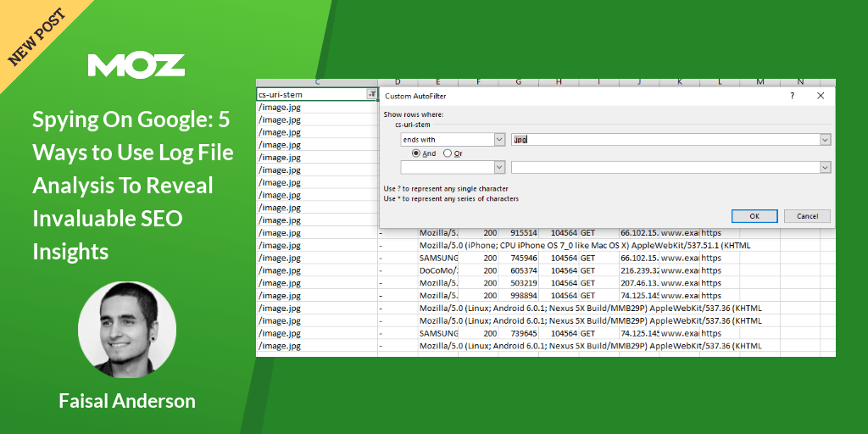The image size is (868, 434).
Task: Click the 207.46.13 IP address cell
Action: pyautogui.click(x=639, y=283)
